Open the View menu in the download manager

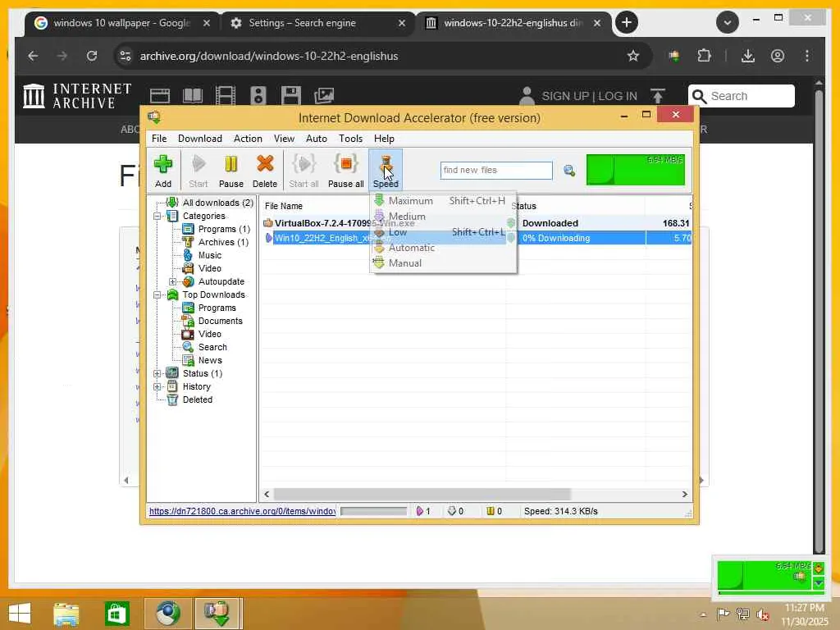(284, 138)
